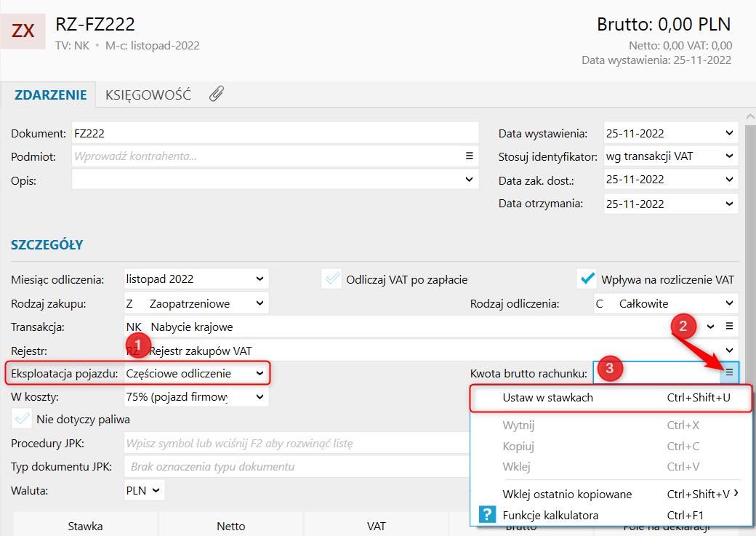Click the paperclip attachments icon
Viewport: 756px width, 536px height.
[216, 94]
